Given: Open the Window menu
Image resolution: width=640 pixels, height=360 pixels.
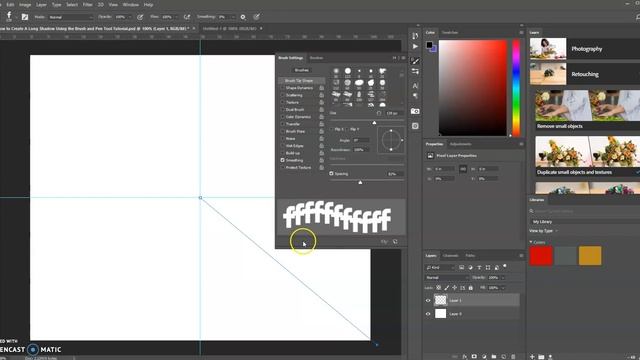Looking at the screenshot, I should click(131, 5).
